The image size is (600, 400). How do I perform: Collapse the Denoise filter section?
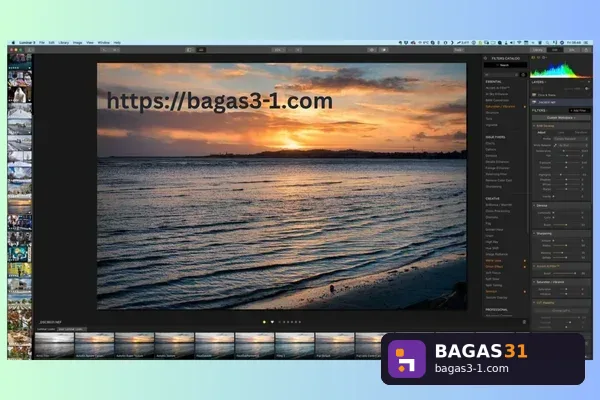(534, 206)
